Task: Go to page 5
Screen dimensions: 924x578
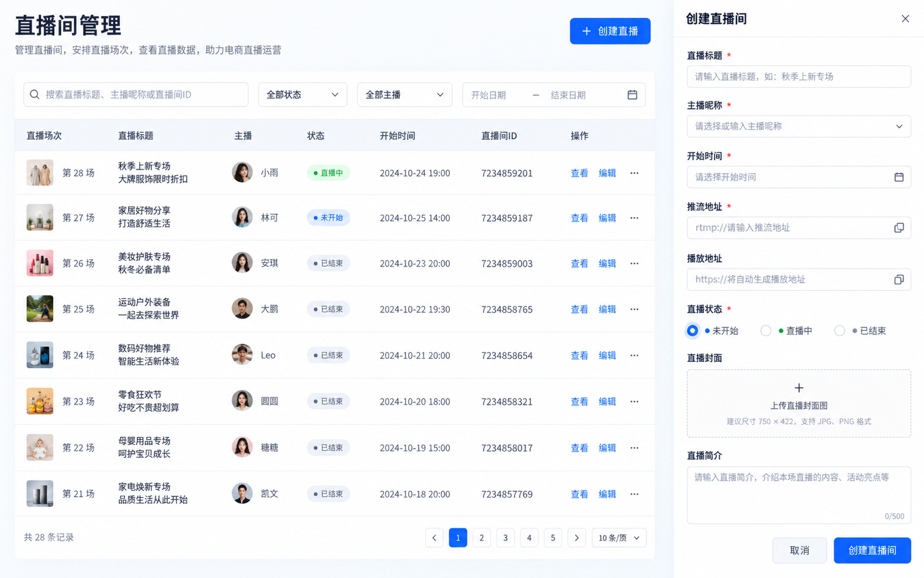Action: [553, 538]
